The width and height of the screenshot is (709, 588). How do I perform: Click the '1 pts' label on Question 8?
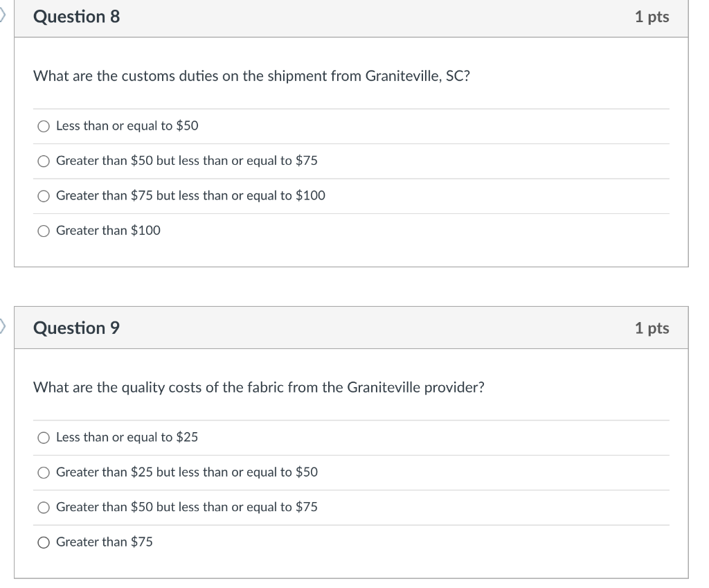coord(652,17)
